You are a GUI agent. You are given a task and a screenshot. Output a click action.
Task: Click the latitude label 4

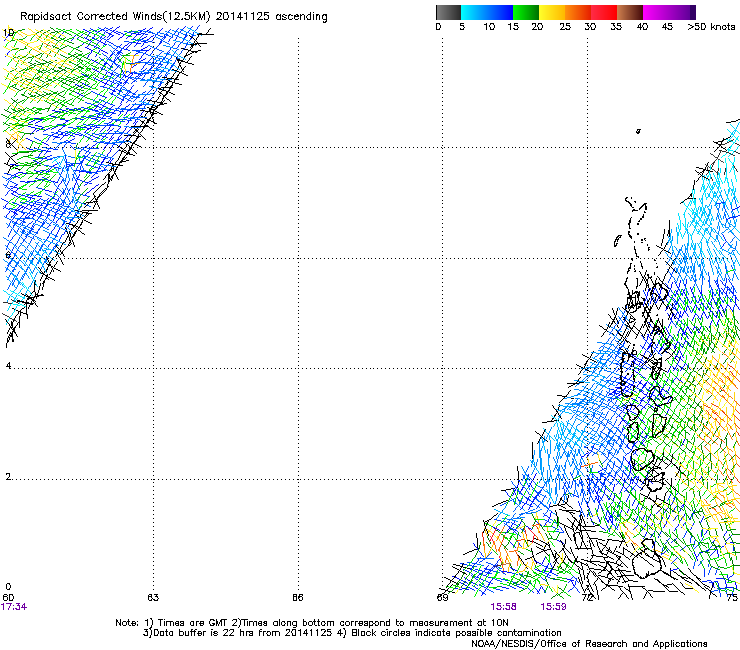(x=8, y=366)
